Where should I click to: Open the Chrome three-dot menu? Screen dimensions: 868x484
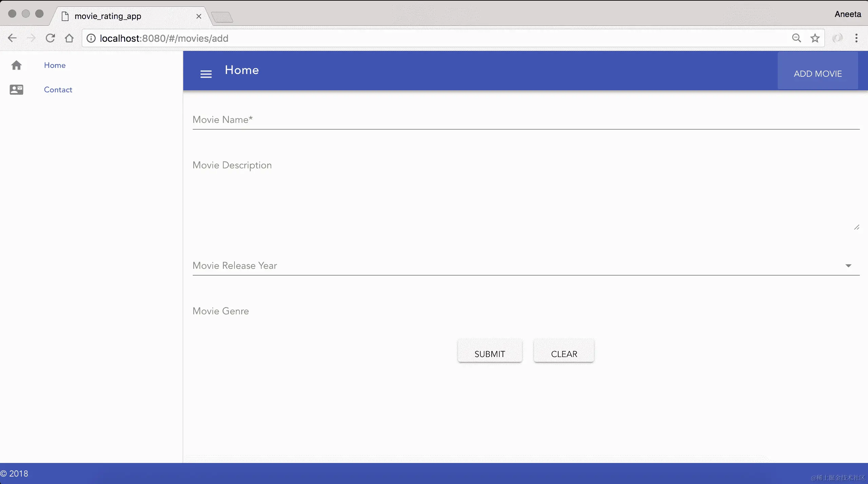pyautogui.click(x=856, y=38)
